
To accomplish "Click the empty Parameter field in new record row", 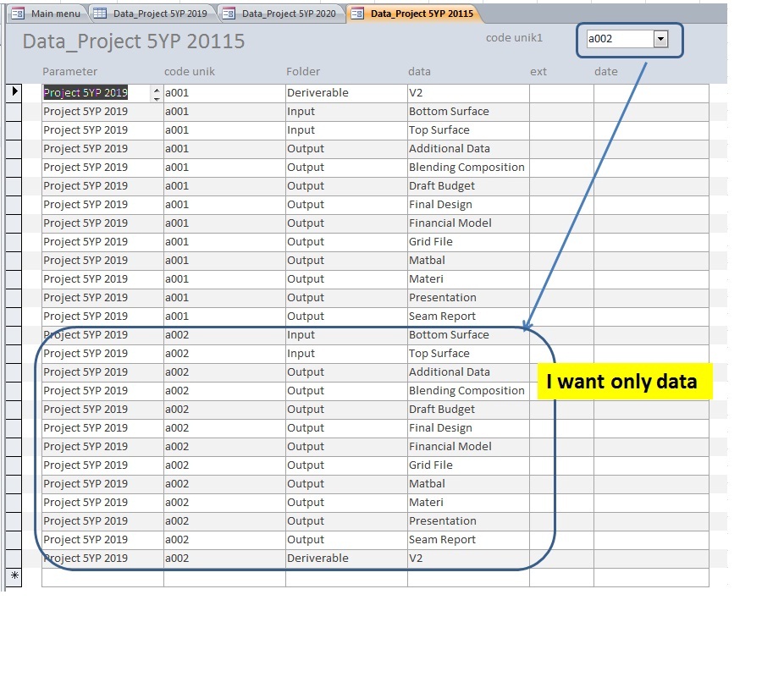I will 102,577.
